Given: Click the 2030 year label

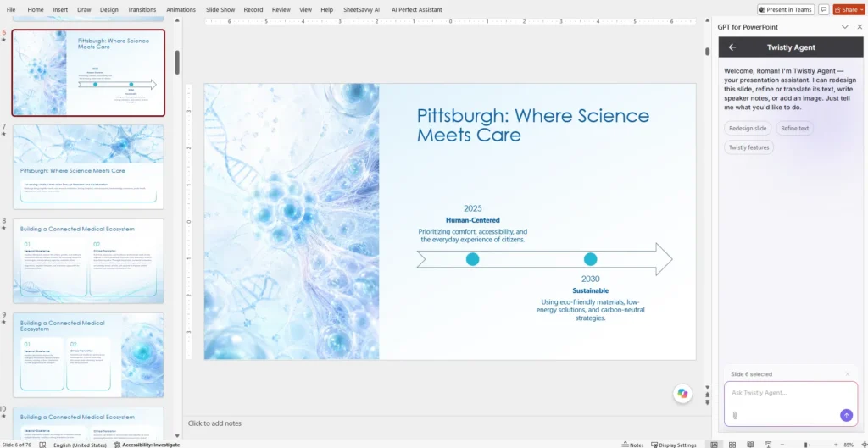Looking at the screenshot, I should click(591, 279).
